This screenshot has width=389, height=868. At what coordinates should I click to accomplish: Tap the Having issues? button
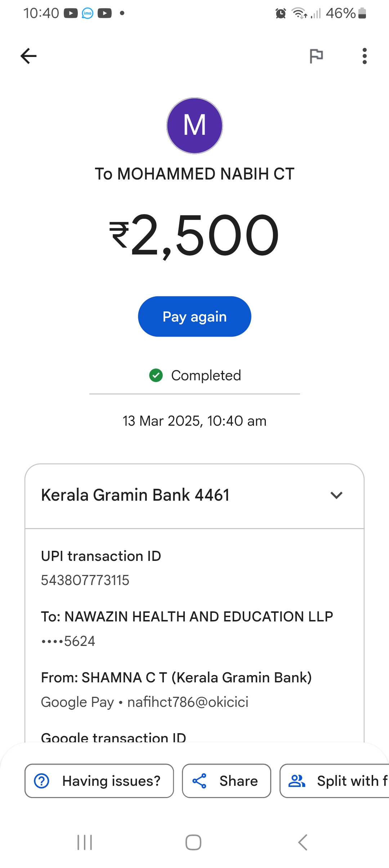click(x=99, y=781)
